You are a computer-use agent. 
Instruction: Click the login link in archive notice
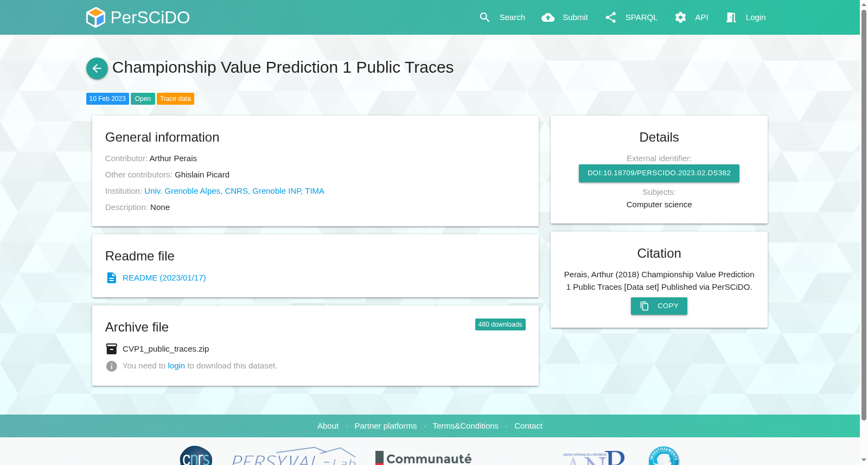(x=176, y=366)
